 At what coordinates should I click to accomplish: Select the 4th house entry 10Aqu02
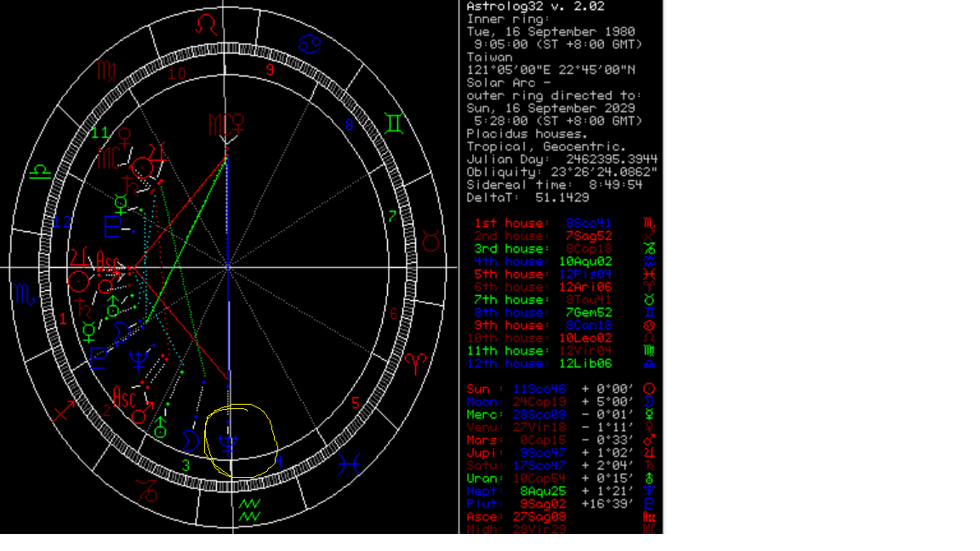point(588,261)
